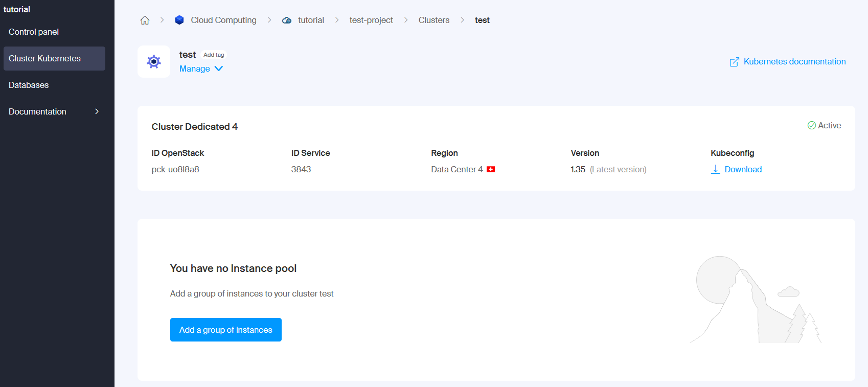Click the (Latest version) note
Image resolution: width=868 pixels, height=387 pixels.
point(618,169)
